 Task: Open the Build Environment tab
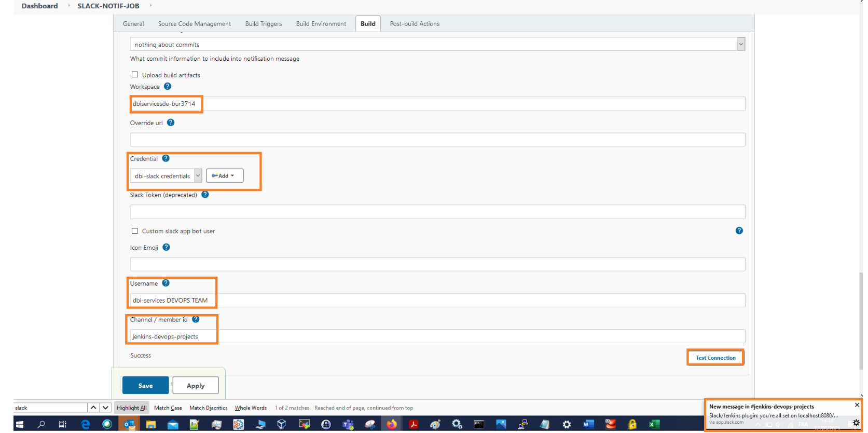pos(321,24)
